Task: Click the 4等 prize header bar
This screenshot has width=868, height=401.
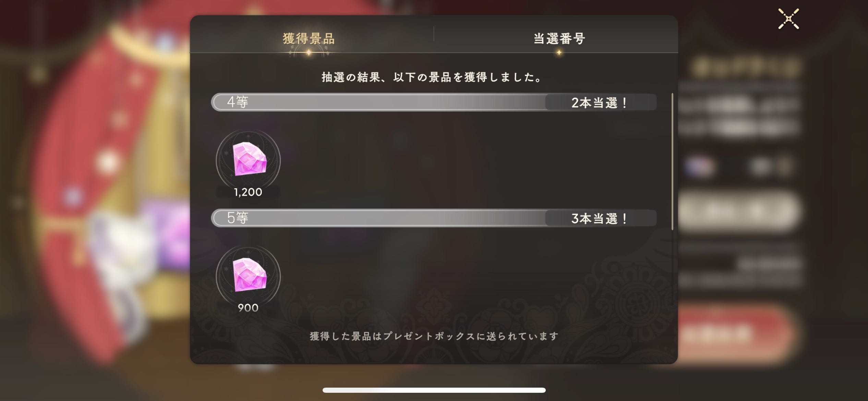Action: [x=434, y=102]
